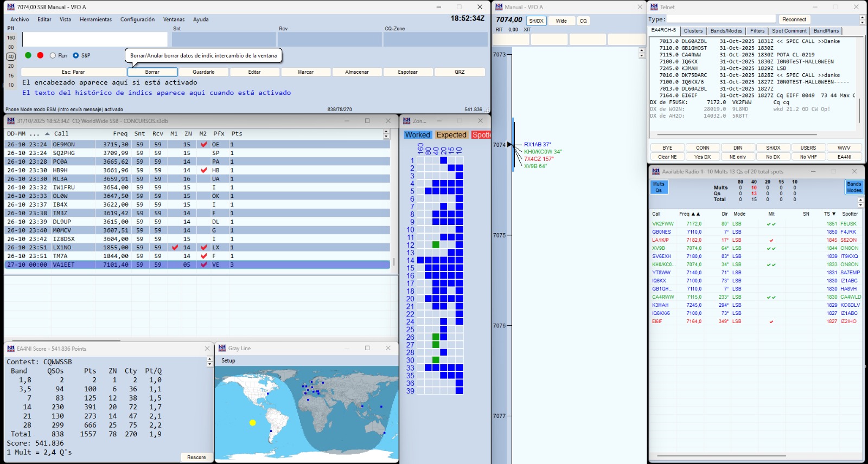868x464 pixels.
Task: Click the yellow sun marker on Gray Line map
Action: [x=252, y=423]
